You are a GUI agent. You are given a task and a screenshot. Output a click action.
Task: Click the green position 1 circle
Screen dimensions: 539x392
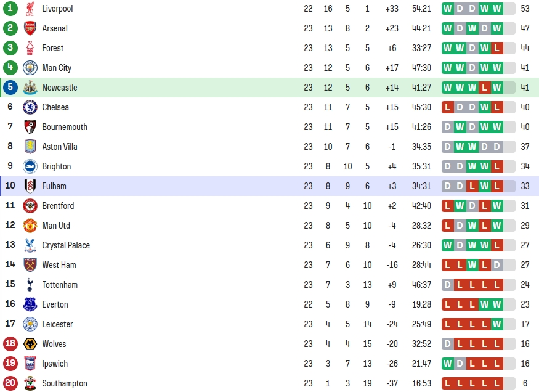pyautogui.click(x=10, y=8)
